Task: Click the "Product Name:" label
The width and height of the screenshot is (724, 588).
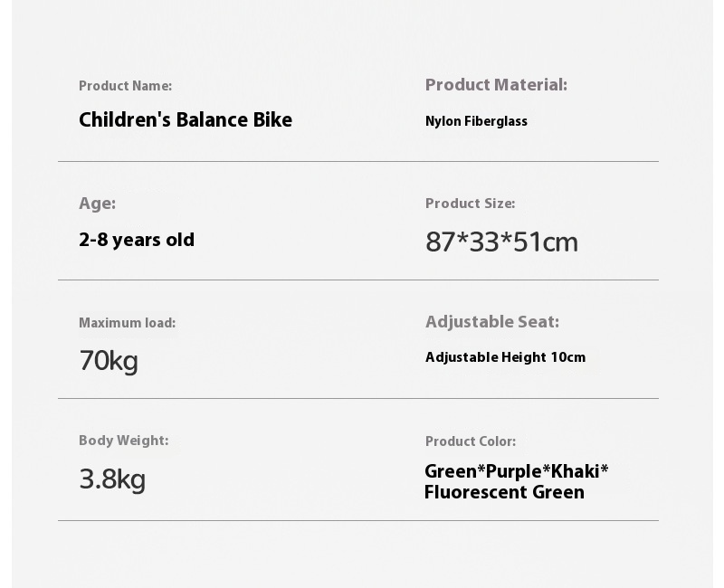Action: click(125, 86)
